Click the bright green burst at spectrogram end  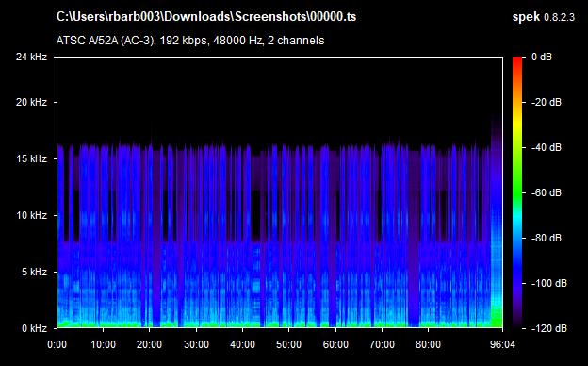497,316
